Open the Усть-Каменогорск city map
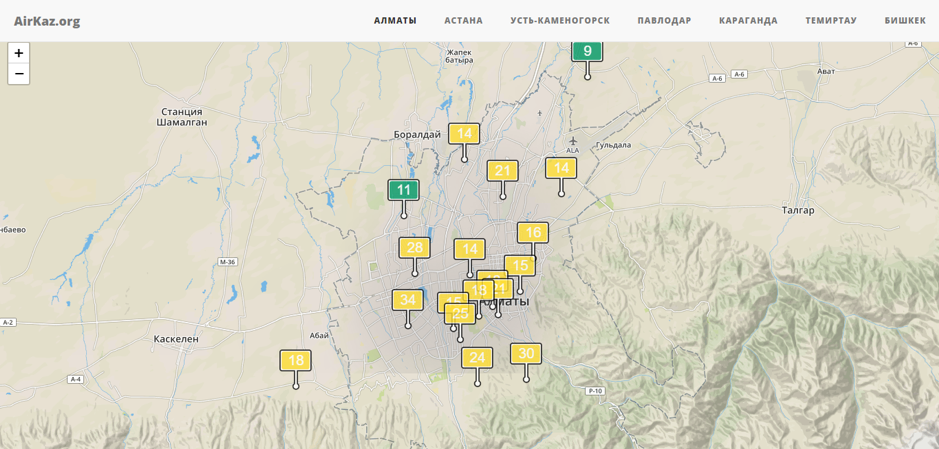939x449 pixels. pos(560,21)
